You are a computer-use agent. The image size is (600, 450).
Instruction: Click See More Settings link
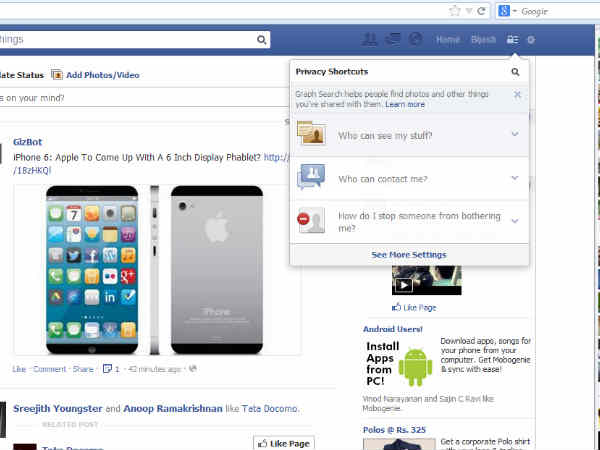pos(408,255)
